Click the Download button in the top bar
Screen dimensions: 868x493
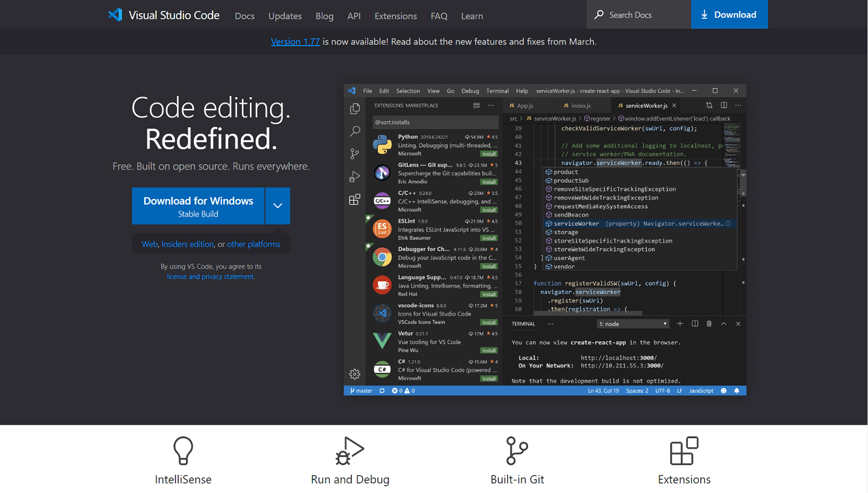click(x=730, y=14)
